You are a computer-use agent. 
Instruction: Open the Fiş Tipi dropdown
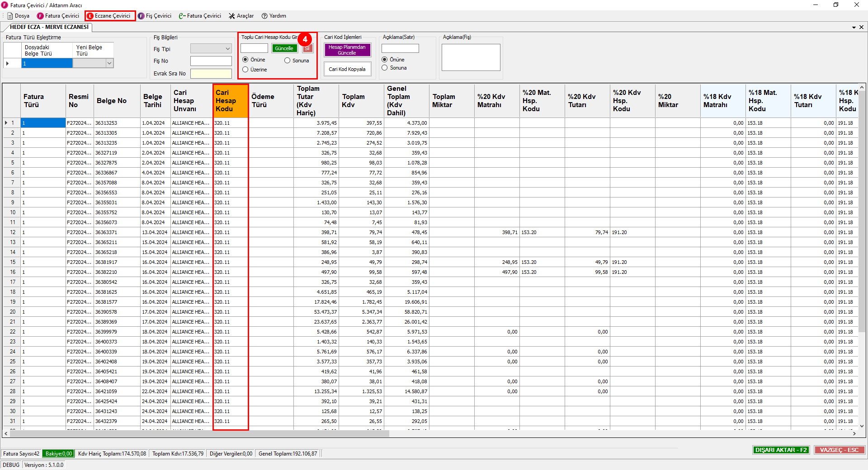[211, 49]
